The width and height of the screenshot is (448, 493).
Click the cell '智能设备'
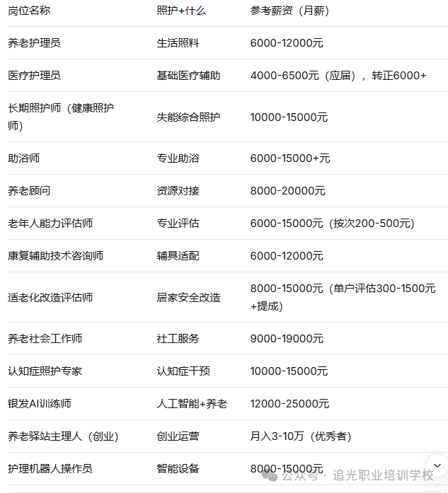(178, 469)
